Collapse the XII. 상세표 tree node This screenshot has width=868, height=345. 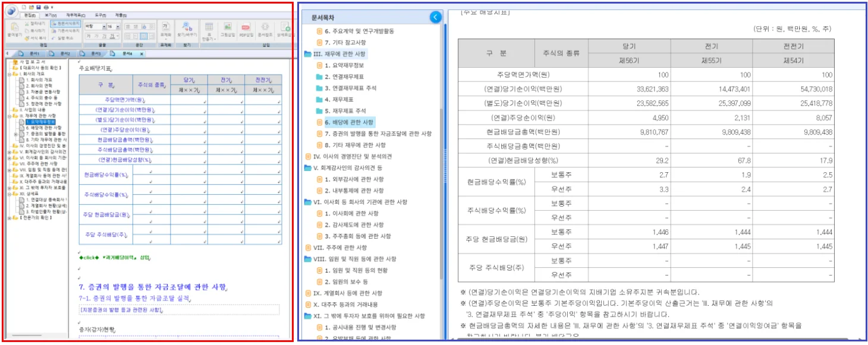[x=10, y=194]
